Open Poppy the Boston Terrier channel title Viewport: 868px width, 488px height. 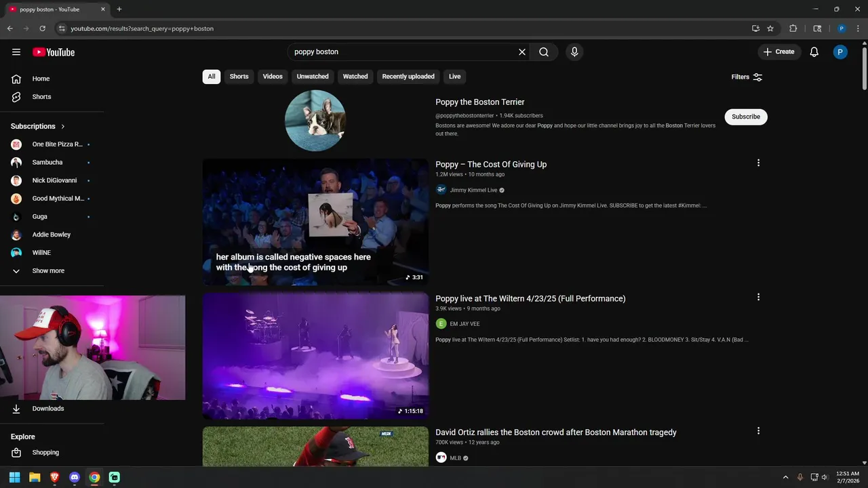(480, 102)
